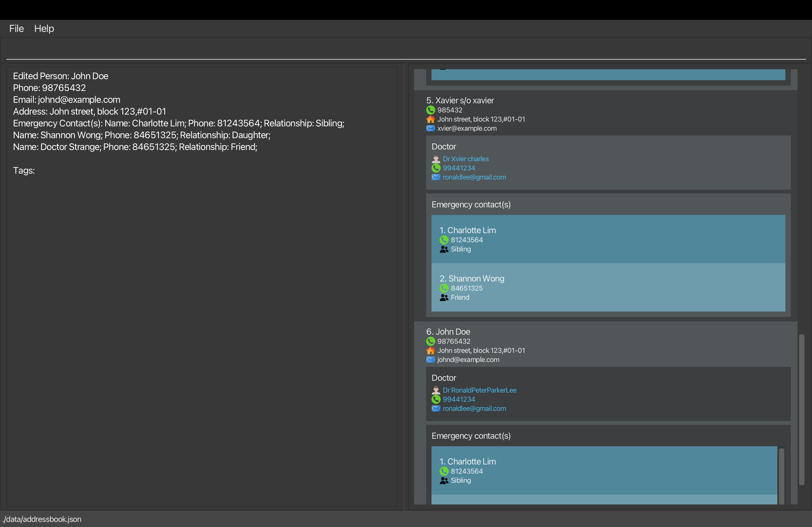Click ronaldlee@gmail.com link under John Doe's doctor
812x527 pixels.
coord(474,408)
